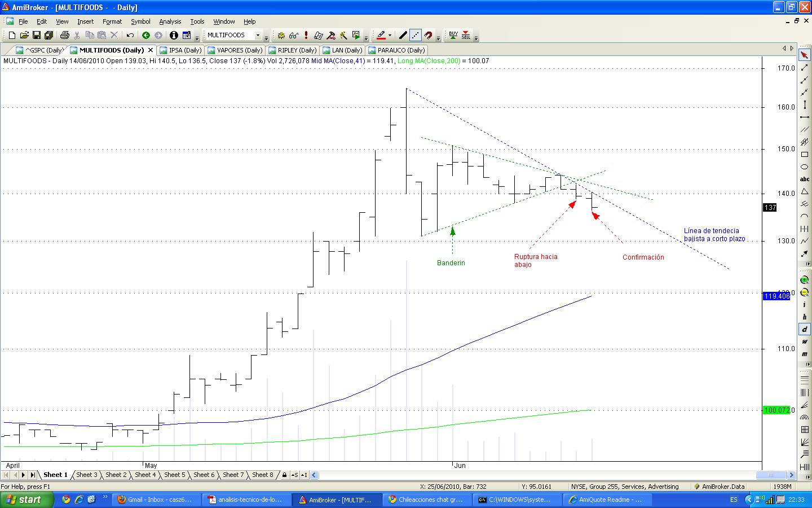The image size is (812, 508).
Task: Click the Windows start button
Action: tap(27, 500)
